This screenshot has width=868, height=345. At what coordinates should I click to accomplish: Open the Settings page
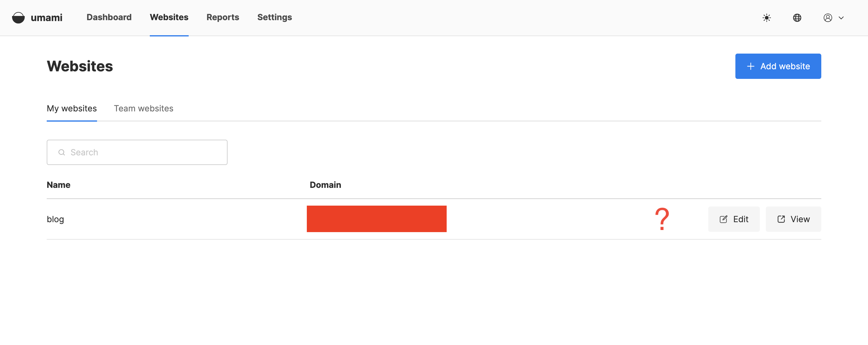pyautogui.click(x=274, y=17)
